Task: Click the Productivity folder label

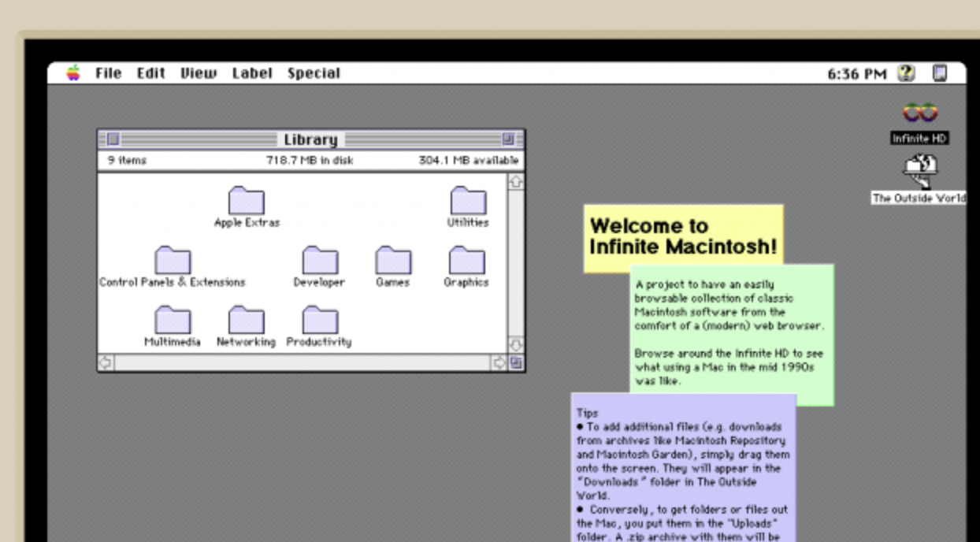Action: (319, 343)
